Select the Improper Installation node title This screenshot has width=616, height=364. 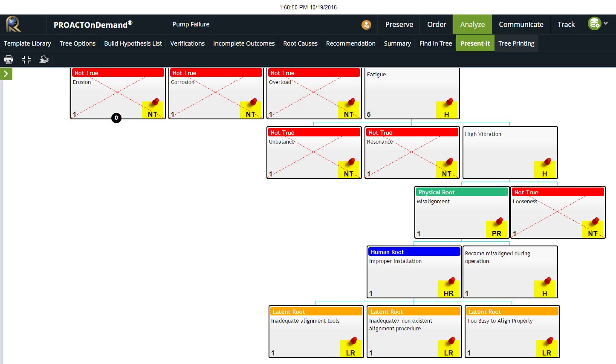395,261
